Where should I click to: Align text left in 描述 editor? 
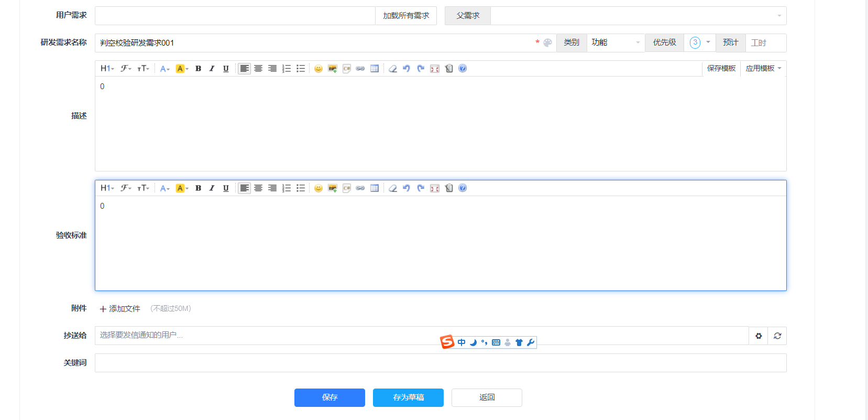[x=244, y=69]
